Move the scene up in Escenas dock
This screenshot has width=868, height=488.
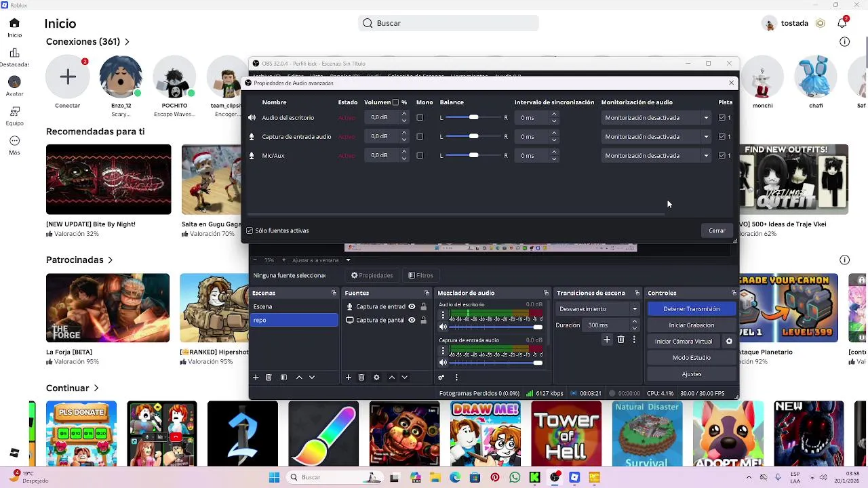(299, 378)
